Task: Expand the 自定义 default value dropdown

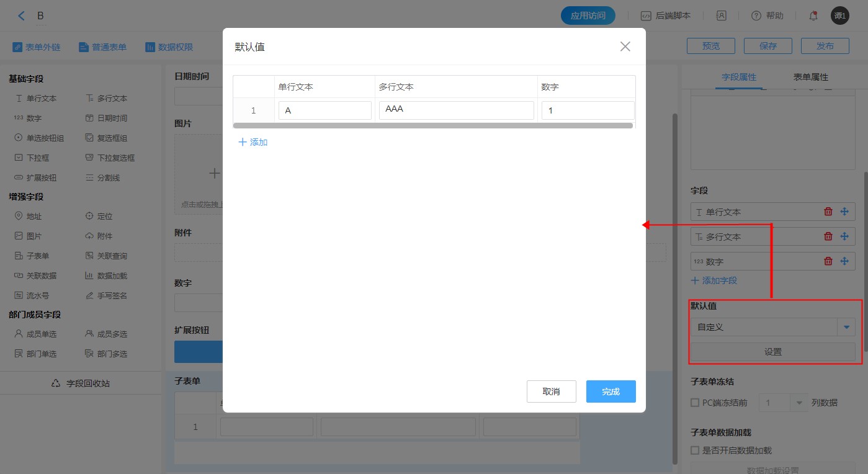Action: point(846,327)
